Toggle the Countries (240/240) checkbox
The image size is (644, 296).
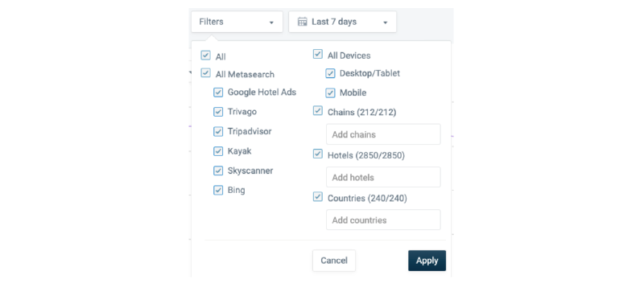coord(318,196)
